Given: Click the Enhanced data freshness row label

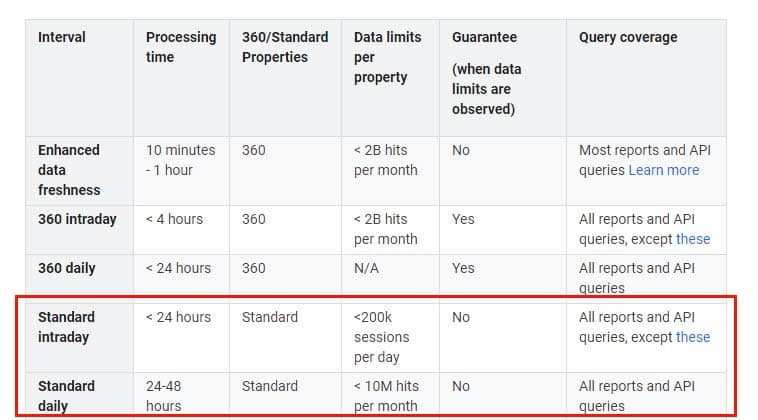Looking at the screenshot, I should click(69, 170).
